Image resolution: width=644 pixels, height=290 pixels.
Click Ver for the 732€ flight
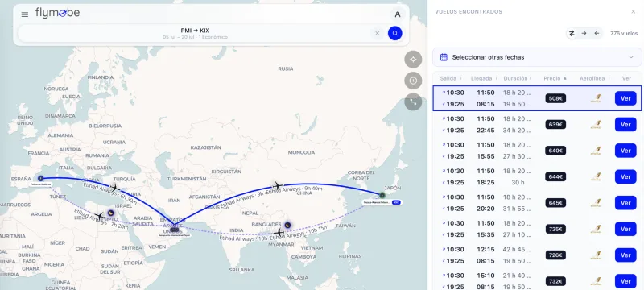point(625,281)
